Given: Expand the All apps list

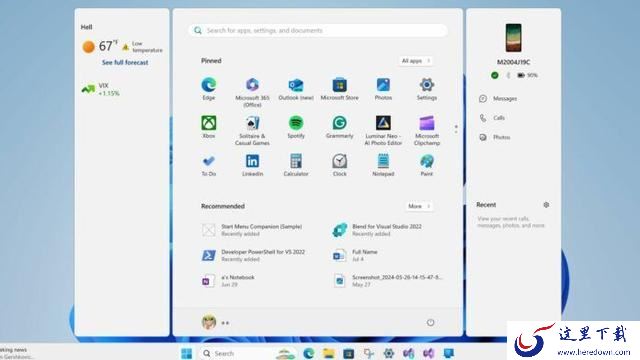Looking at the screenshot, I should (416, 61).
